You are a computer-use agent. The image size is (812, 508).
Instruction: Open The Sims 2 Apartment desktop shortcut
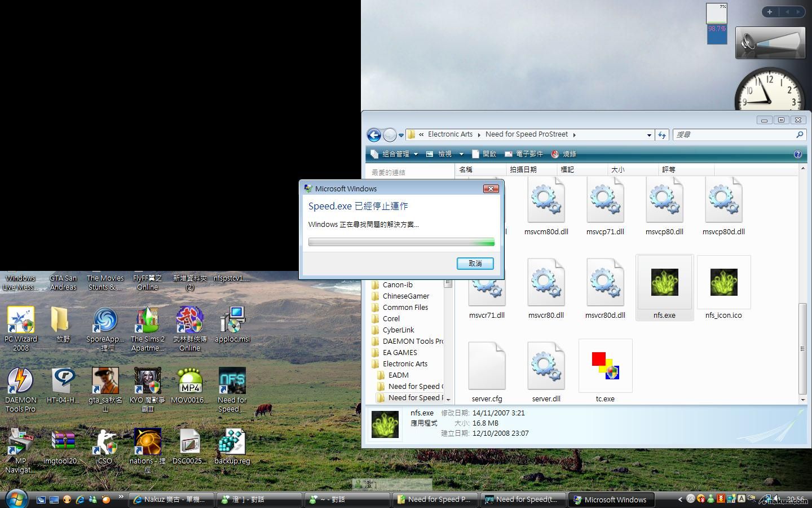(x=148, y=327)
